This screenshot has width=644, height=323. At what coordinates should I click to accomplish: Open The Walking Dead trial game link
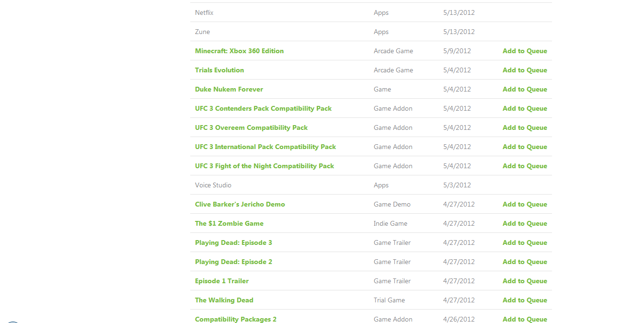pos(224,300)
